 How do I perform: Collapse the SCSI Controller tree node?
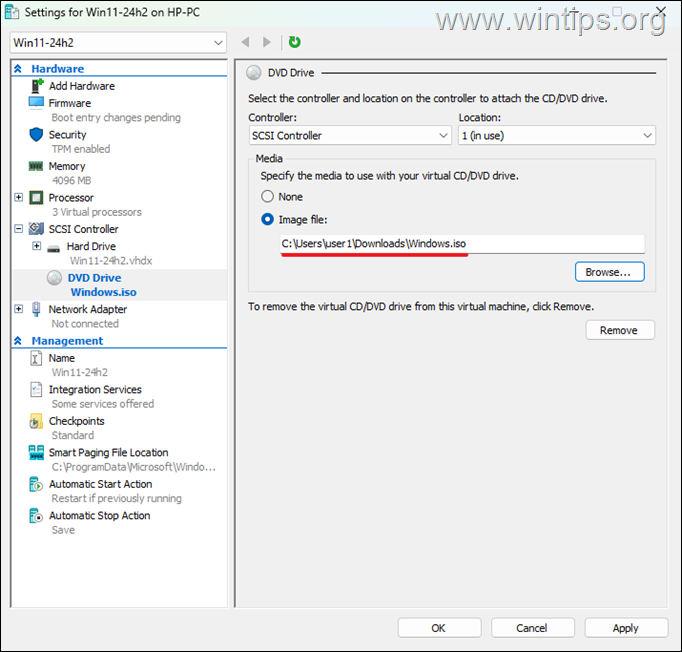pyautogui.click(x=19, y=229)
